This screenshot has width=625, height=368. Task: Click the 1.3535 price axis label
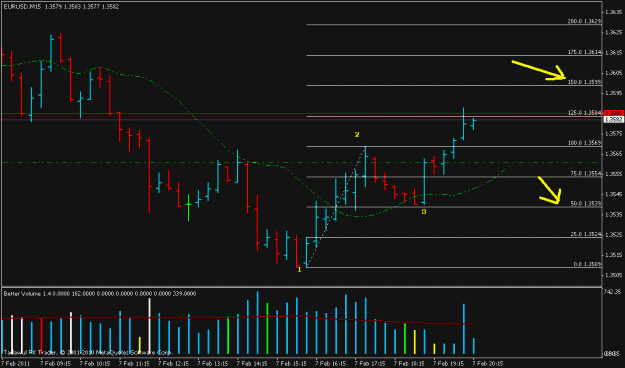click(x=613, y=215)
